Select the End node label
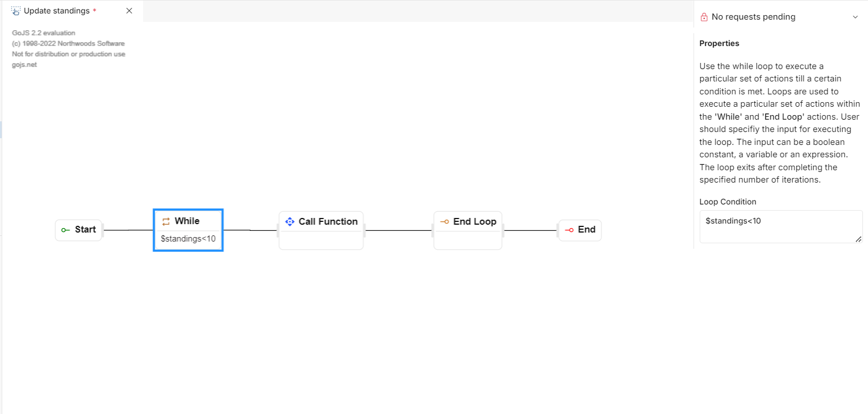This screenshot has width=868, height=414. (586, 229)
